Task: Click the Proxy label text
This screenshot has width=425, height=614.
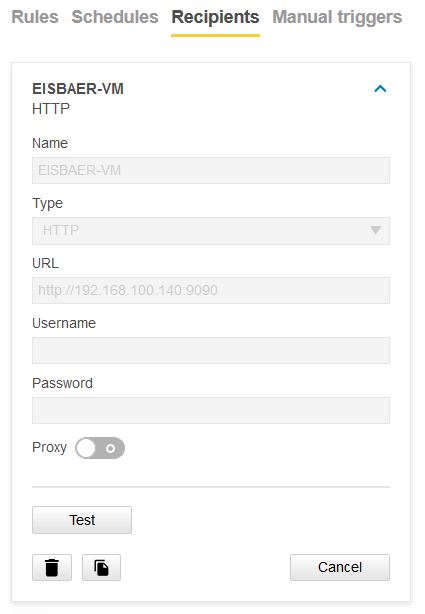Action: pos(49,448)
